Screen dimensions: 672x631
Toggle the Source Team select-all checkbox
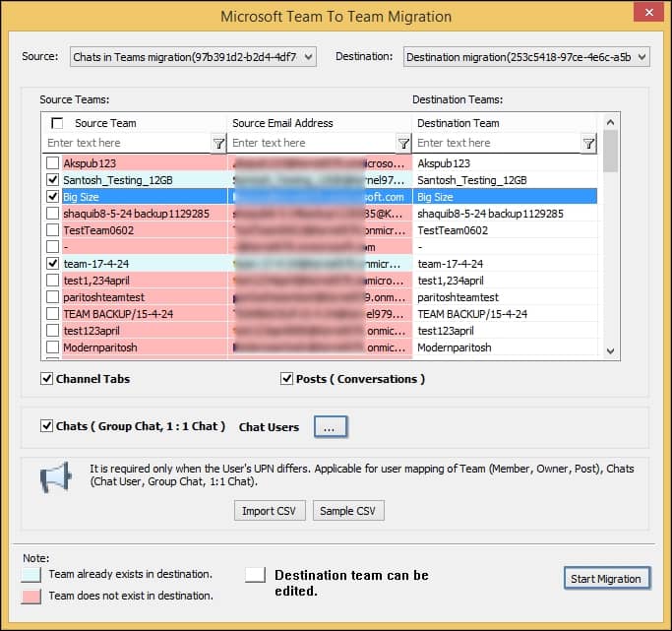point(56,123)
